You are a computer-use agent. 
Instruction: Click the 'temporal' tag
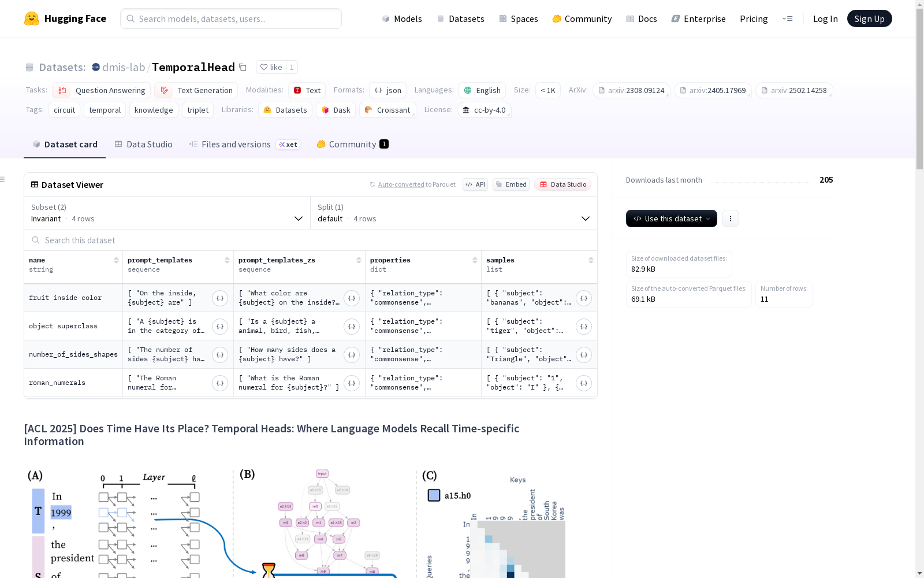click(105, 110)
